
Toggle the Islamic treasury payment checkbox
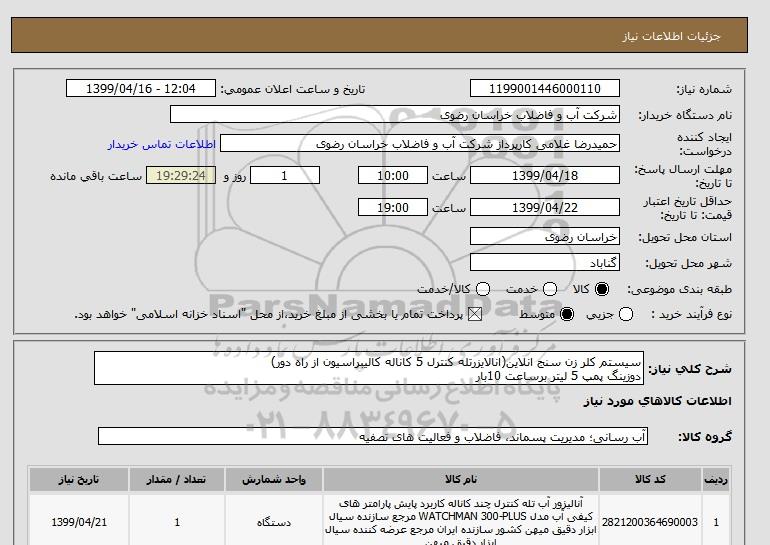pos(475,314)
